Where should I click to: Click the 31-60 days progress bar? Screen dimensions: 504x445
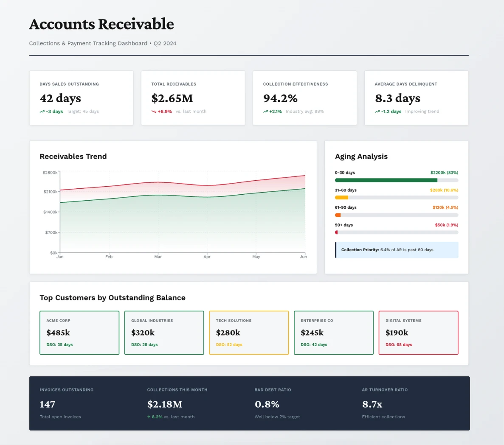coord(396,197)
